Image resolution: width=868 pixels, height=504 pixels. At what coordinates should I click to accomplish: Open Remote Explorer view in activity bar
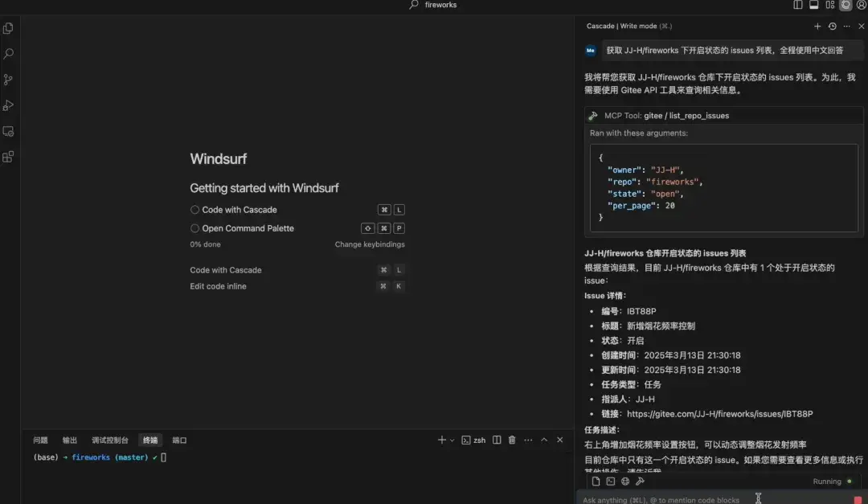click(8, 131)
